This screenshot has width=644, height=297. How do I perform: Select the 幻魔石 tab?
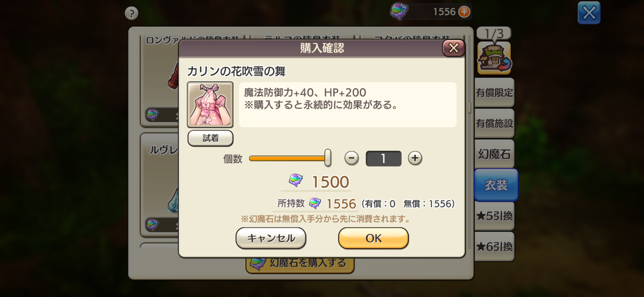tap(494, 155)
